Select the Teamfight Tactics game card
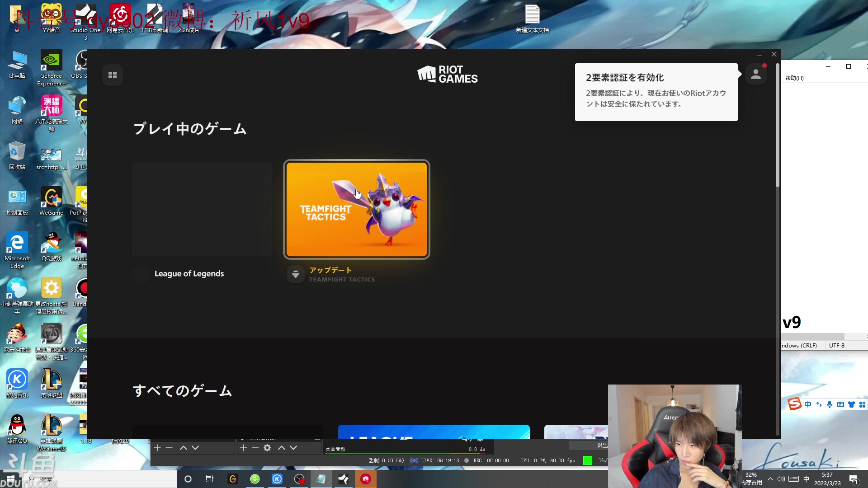Image resolution: width=868 pixels, height=488 pixels. coord(357,210)
